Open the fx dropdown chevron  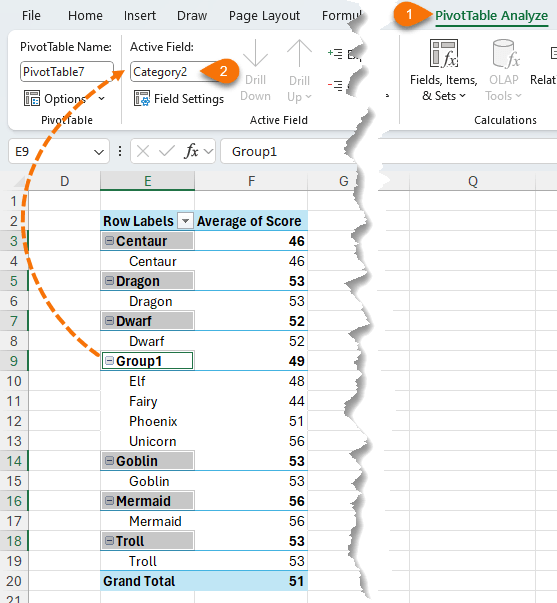208,152
